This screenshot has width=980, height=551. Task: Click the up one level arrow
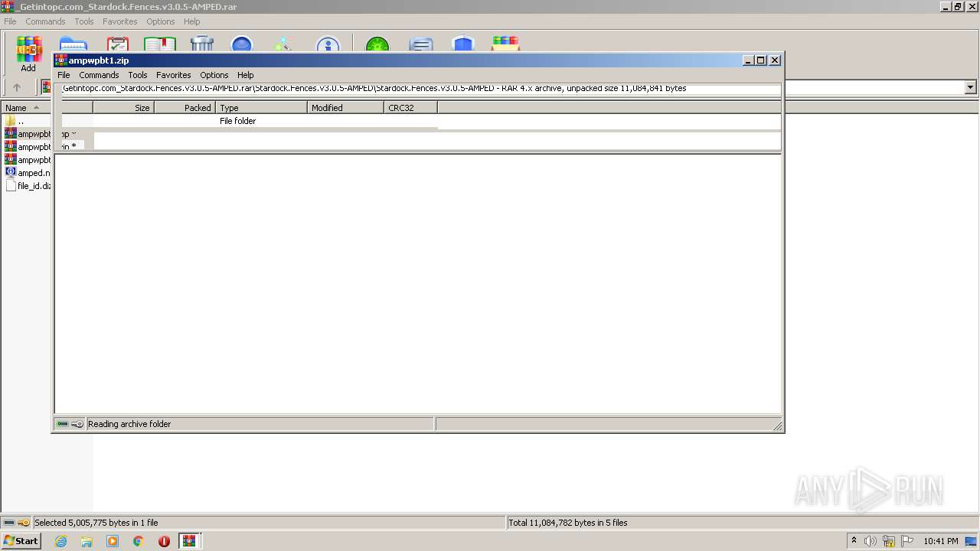click(17, 87)
